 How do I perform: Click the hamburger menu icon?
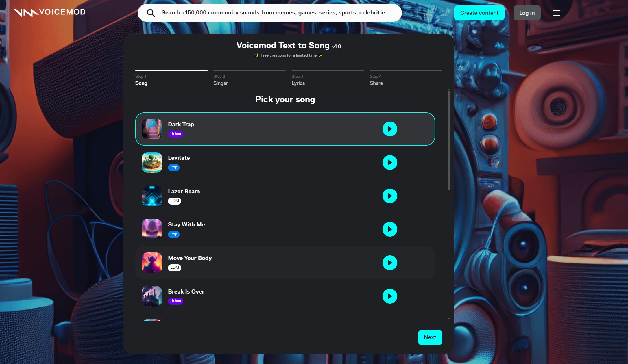(557, 13)
